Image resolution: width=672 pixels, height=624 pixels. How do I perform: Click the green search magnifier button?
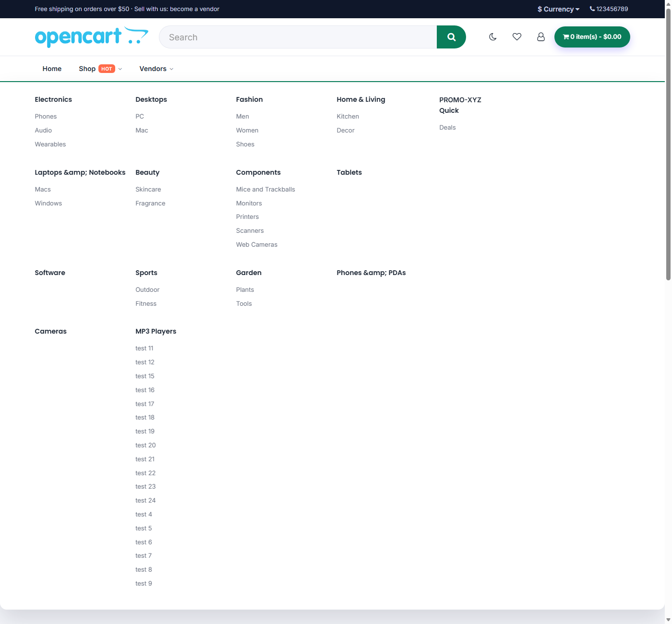click(451, 37)
